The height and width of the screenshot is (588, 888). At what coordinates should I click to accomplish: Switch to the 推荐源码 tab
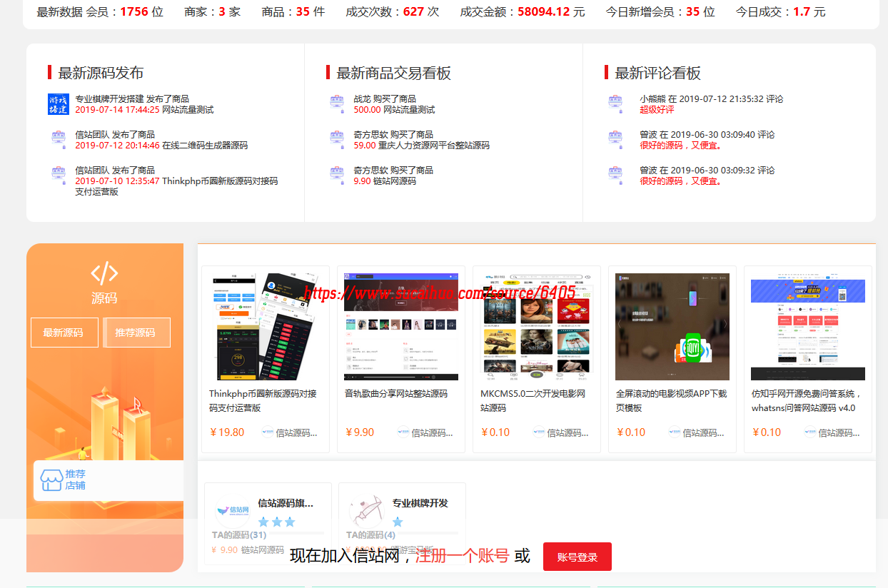click(136, 333)
